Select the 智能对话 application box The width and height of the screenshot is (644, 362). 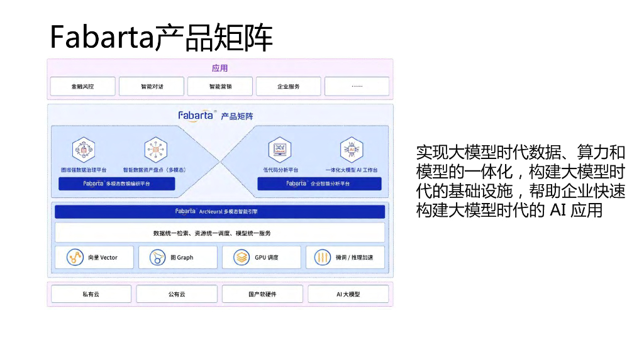[x=152, y=86]
